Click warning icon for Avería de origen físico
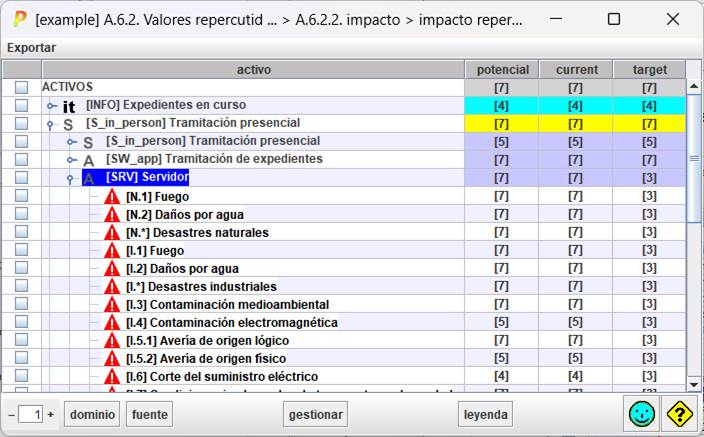The height and width of the screenshot is (437, 704). click(x=112, y=358)
